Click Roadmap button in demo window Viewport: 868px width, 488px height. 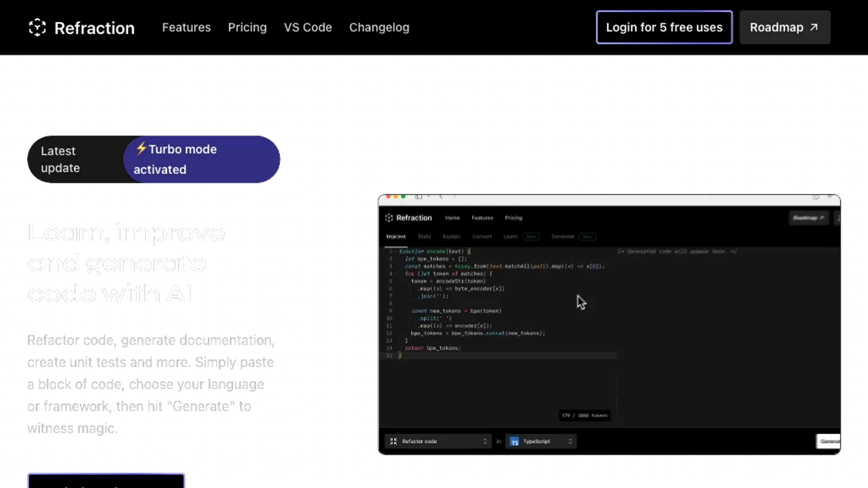[x=808, y=218]
